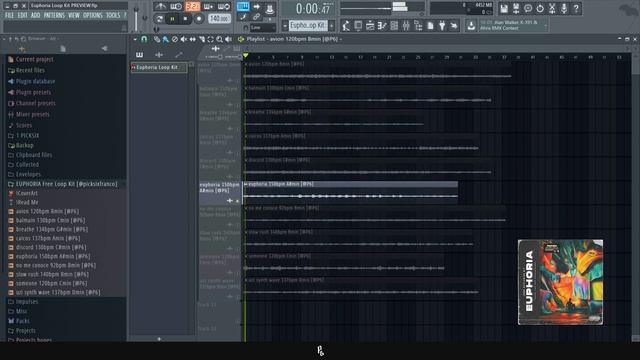
Task: Select the playlist delete tool
Action: pos(175,39)
